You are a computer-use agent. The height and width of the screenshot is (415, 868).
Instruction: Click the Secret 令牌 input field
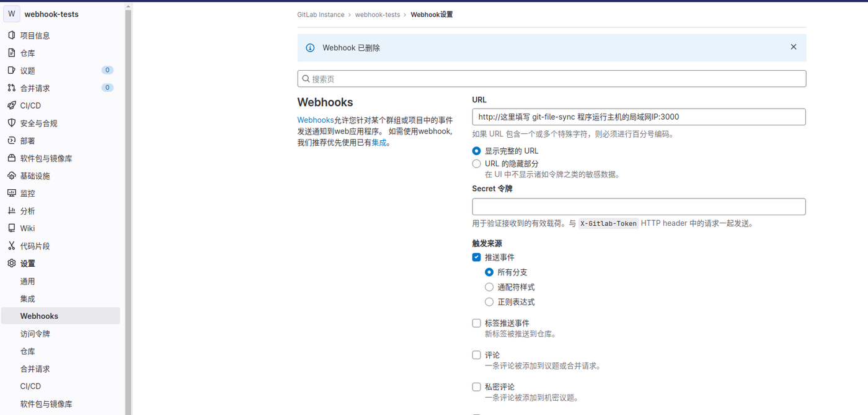pos(639,207)
